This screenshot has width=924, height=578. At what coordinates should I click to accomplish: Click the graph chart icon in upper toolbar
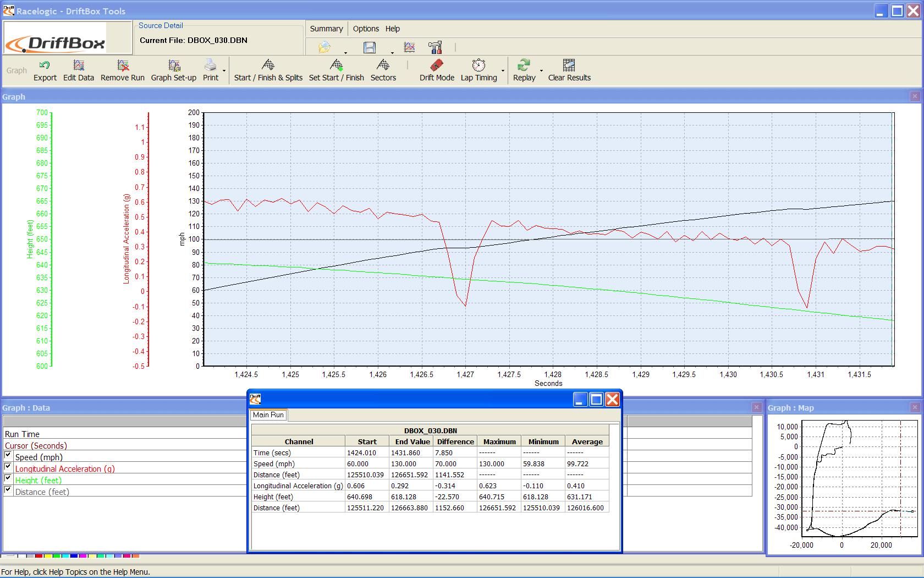410,47
